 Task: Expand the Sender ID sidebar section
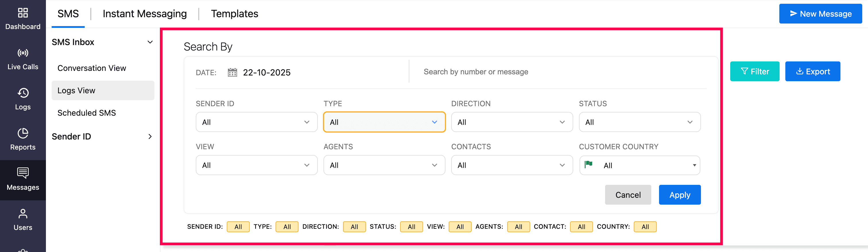pyautogui.click(x=150, y=136)
